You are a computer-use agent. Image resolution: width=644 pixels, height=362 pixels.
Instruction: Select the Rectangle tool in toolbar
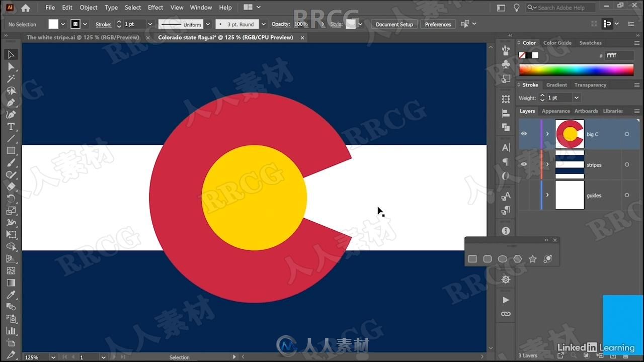11,151
